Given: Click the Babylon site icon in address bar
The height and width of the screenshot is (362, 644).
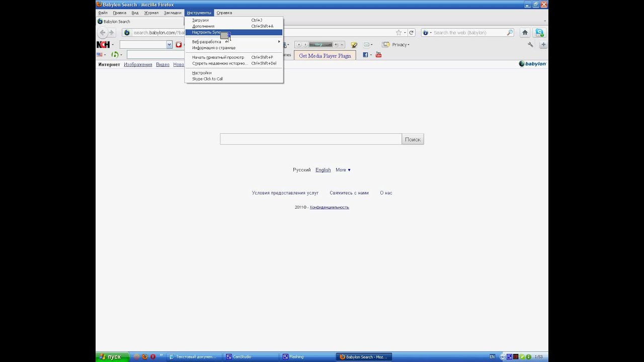Looking at the screenshot, I should (127, 33).
